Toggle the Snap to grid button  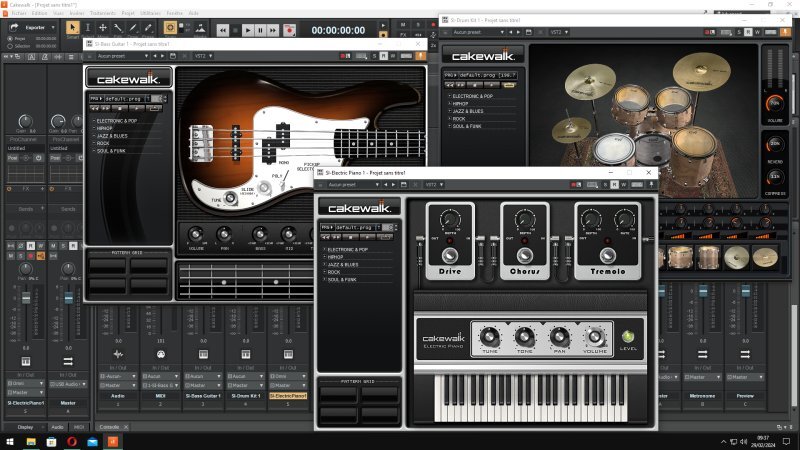170,28
